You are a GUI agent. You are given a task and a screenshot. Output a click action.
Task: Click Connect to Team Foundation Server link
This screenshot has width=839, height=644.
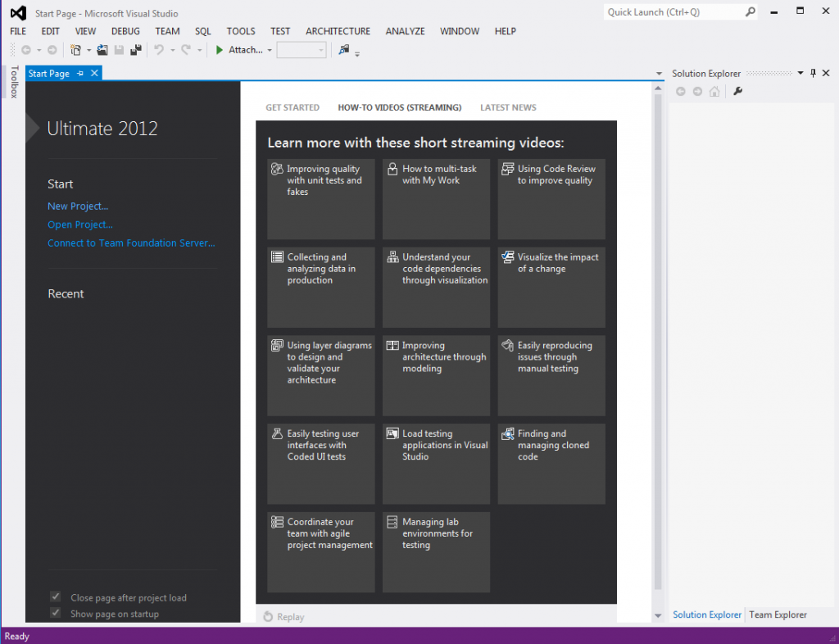131,243
